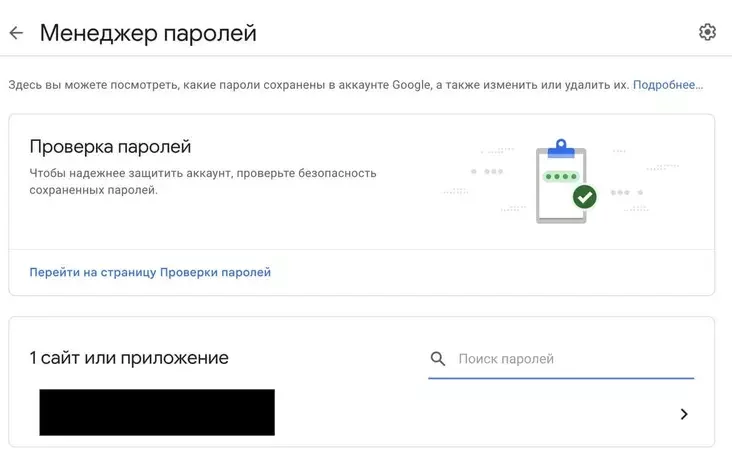Click gray dots decoration right of clipboard
Screen dimensions: 732x460
[x=626, y=192]
